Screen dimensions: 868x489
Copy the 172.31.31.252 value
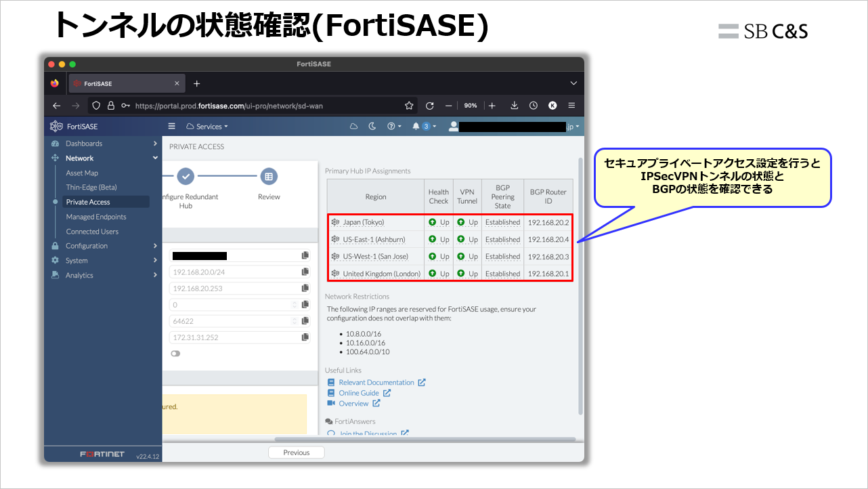coord(305,337)
